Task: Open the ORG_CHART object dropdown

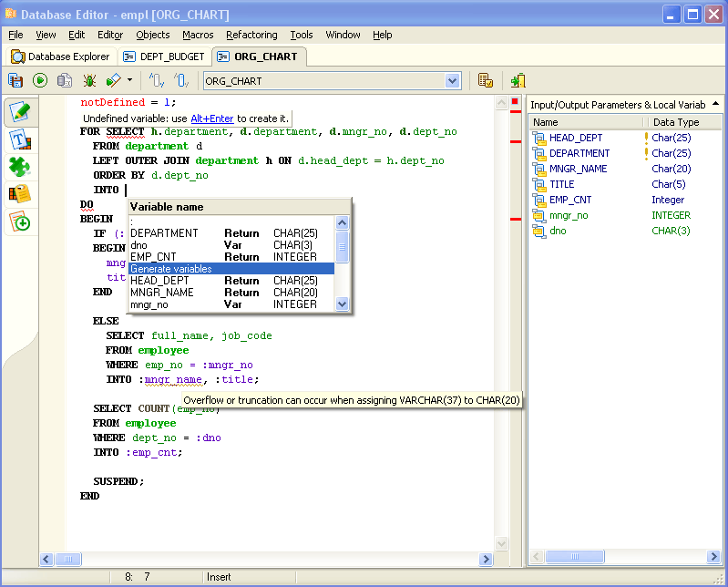Action: pos(453,81)
